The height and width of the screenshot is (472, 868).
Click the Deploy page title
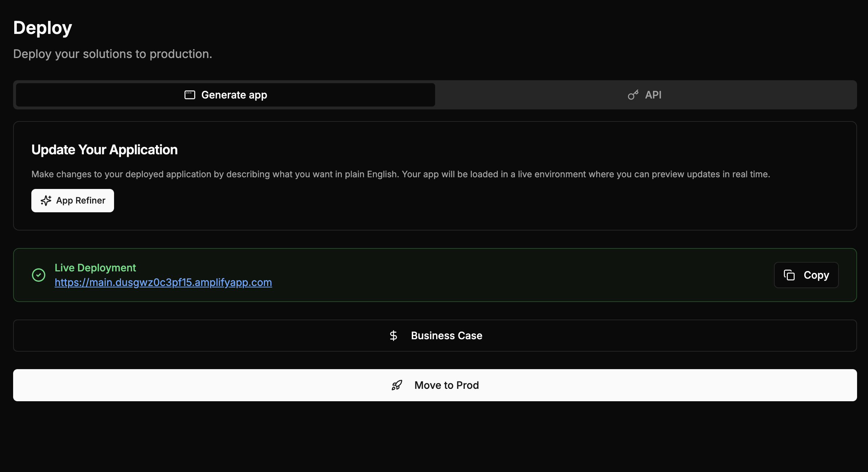[x=43, y=28]
